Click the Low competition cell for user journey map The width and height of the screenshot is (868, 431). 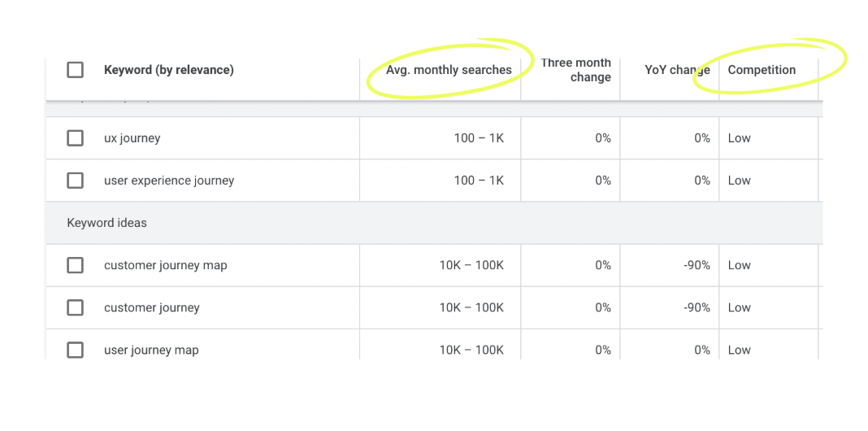coord(739,350)
